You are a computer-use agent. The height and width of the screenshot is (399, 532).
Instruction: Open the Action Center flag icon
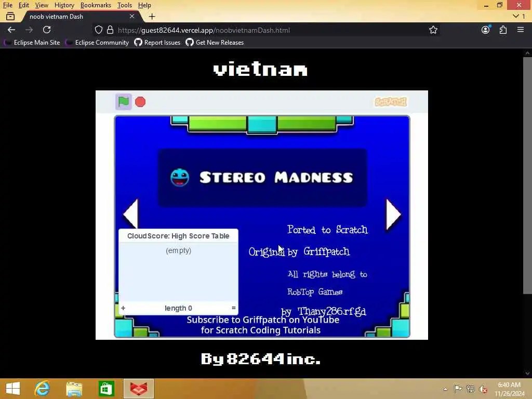(458, 389)
